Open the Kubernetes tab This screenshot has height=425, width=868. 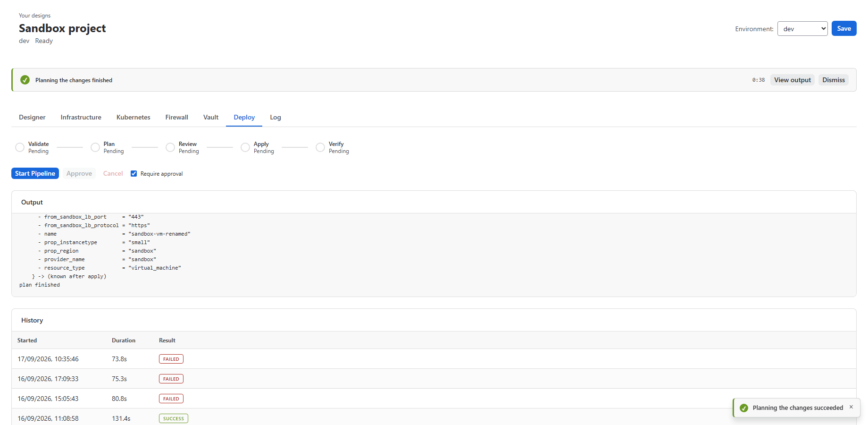tap(134, 117)
